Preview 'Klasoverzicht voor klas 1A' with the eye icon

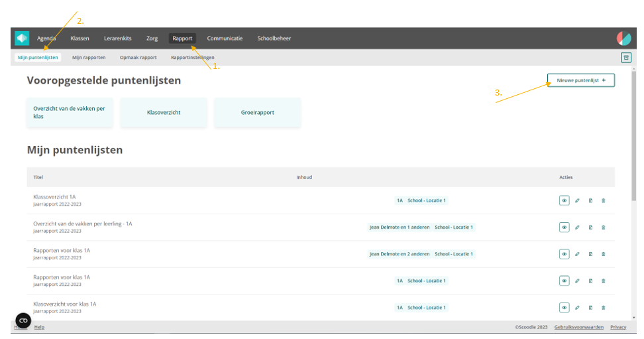click(564, 307)
